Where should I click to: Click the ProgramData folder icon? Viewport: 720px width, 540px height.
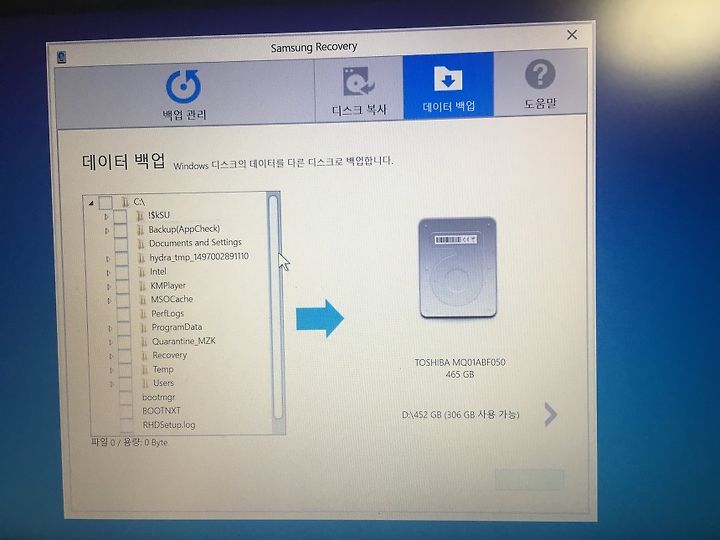tap(144, 328)
